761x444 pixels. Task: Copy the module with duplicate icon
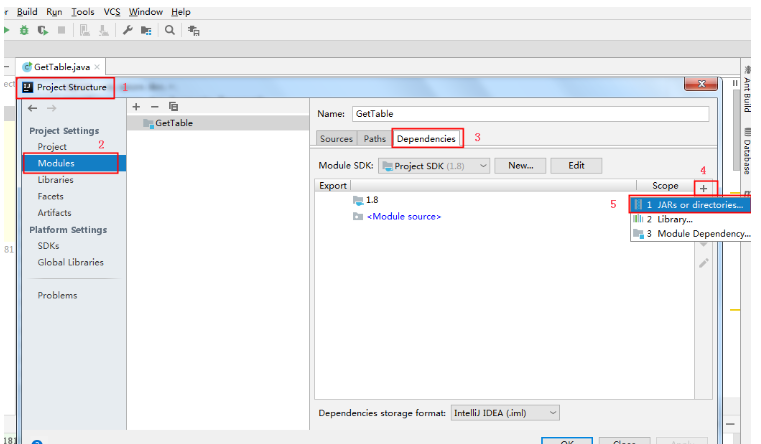click(173, 106)
